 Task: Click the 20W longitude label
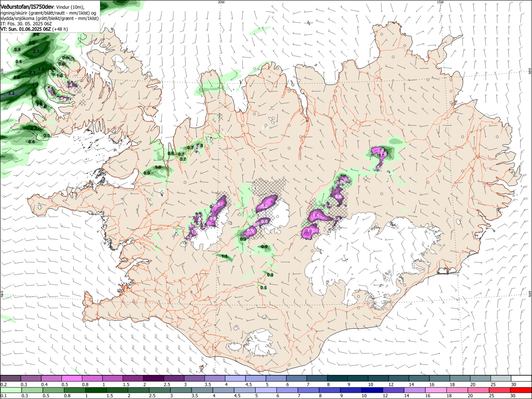(221, 2)
